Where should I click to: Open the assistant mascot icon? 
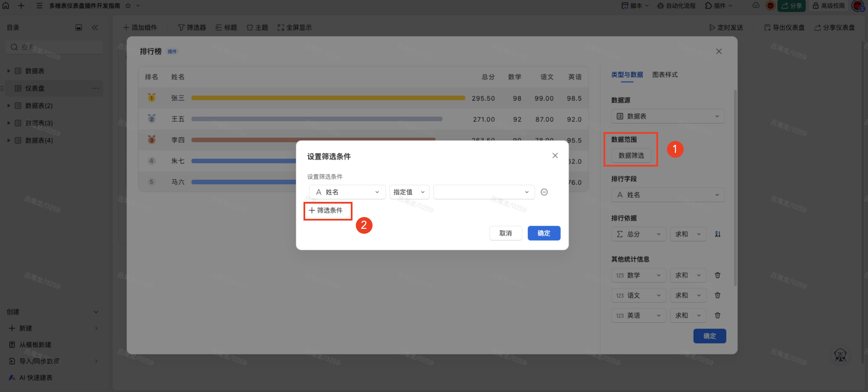coord(840,355)
